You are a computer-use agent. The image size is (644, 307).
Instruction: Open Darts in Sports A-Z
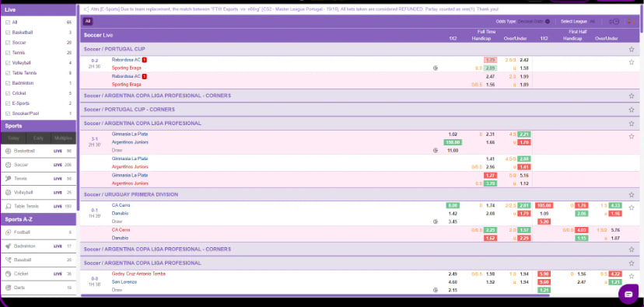point(38,288)
